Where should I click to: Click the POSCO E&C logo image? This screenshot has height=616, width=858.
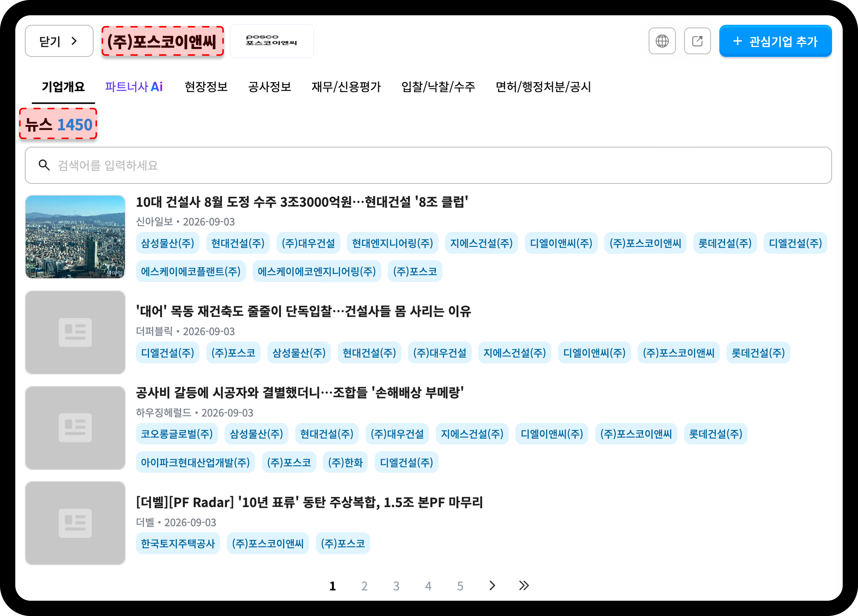coord(272,41)
